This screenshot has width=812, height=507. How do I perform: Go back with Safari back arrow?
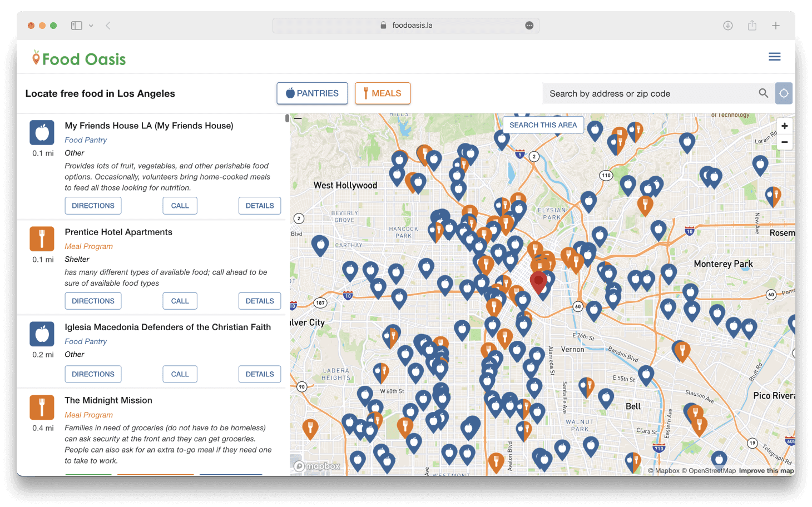click(108, 26)
